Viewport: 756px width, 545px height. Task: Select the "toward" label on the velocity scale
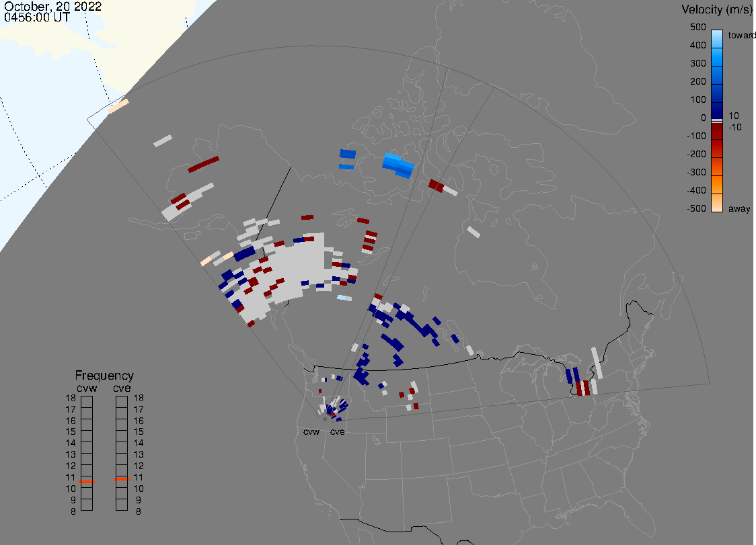pyautogui.click(x=741, y=35)
